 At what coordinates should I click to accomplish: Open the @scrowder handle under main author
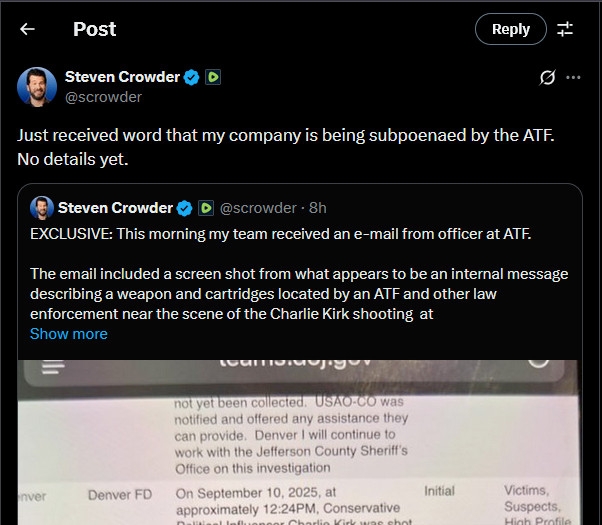point(103,97)
